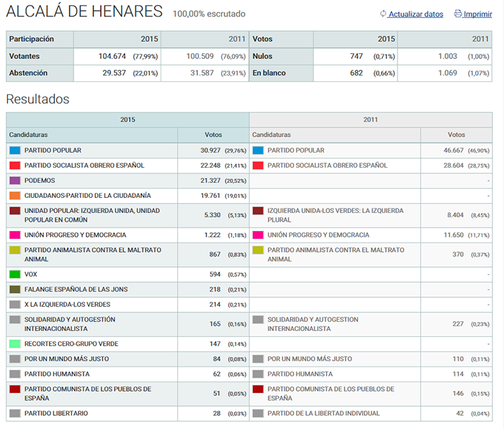Click the magenta Unión Progreso y Democracia 2015 swatch
Screen dimensions: 504x429
point(15,235)
